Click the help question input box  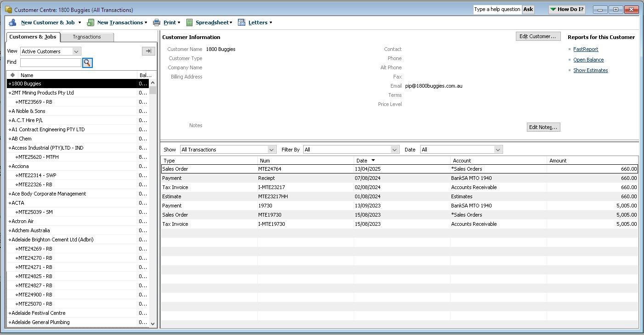pyautogui.click(x=498, y=9)
